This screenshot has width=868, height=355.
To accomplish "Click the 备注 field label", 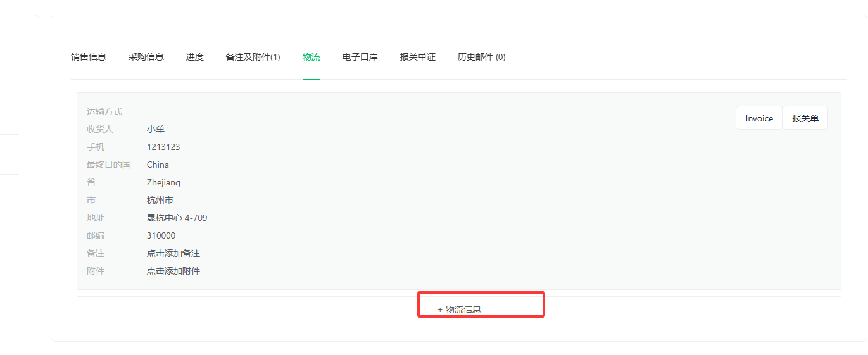I will (x=96, y=253).
